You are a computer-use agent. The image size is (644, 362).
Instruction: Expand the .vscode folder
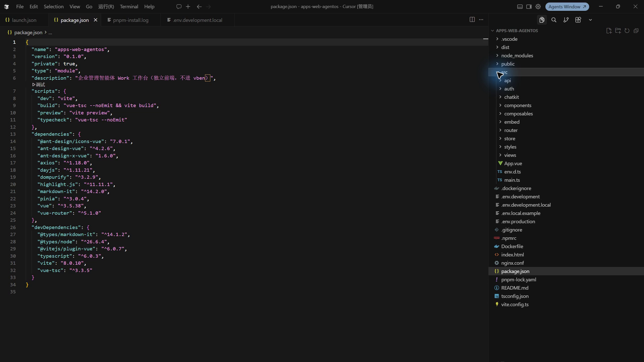pos(566,39)
